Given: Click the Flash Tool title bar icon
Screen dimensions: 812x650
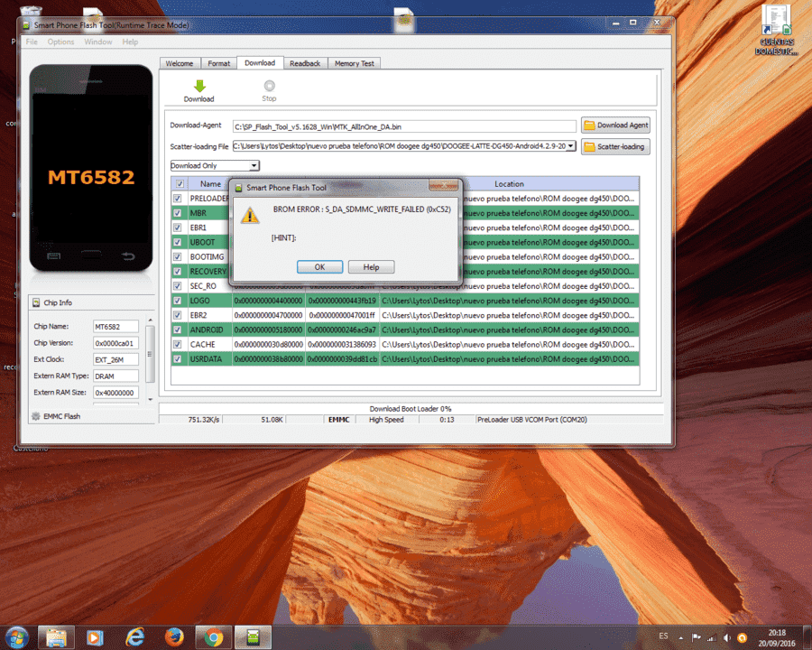Looking at the screenshot, I should pos(26,25).
